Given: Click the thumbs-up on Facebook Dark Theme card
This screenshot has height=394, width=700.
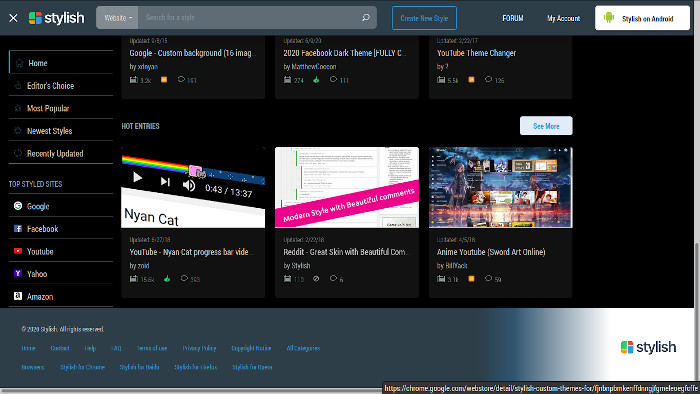Looking at the screenshot, I should (x=316, y=80).
